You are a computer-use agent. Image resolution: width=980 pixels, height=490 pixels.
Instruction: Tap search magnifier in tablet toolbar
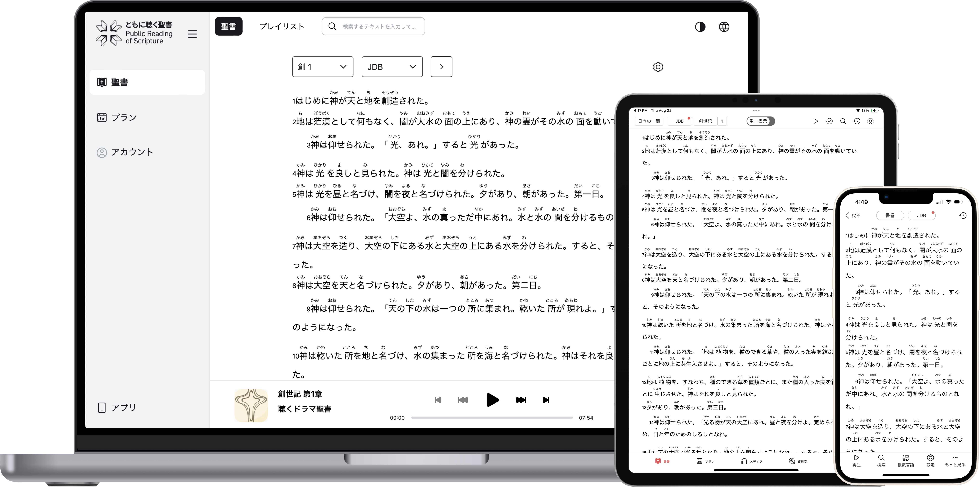843,121
